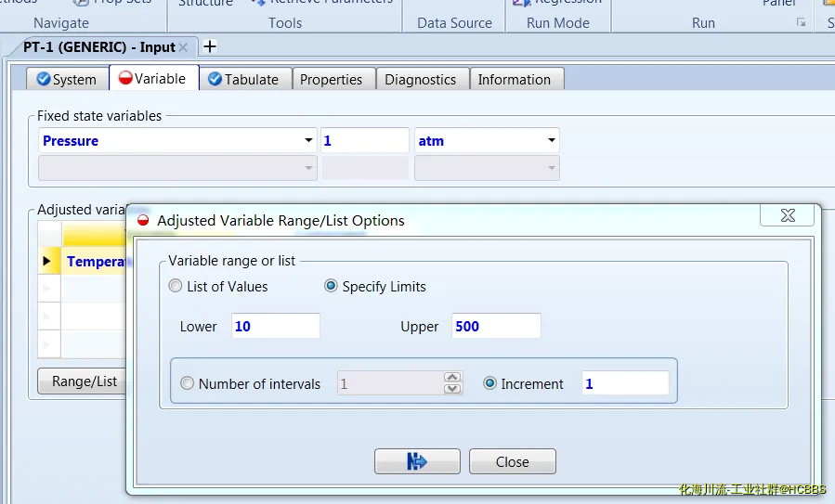
Task: Close the Range/List Options dialog with X
Action: tap(787, 215)
